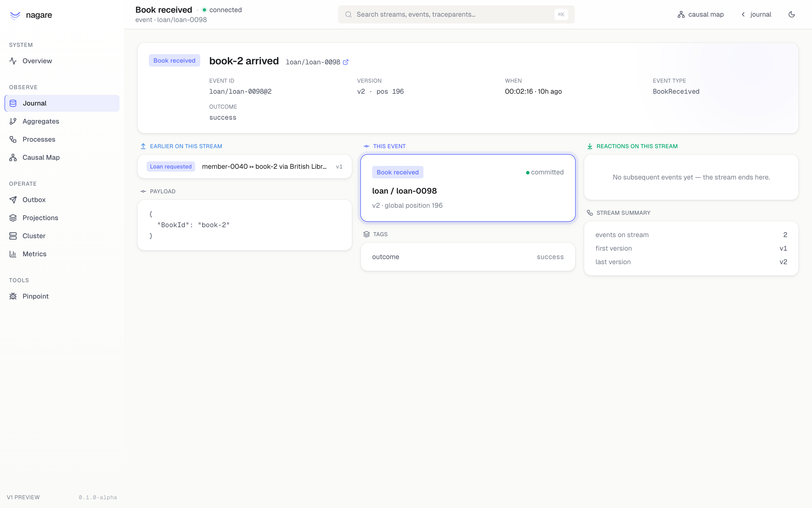Click the Tags layers icon
The height and width of the screenshot is (508, 812).
367,234
